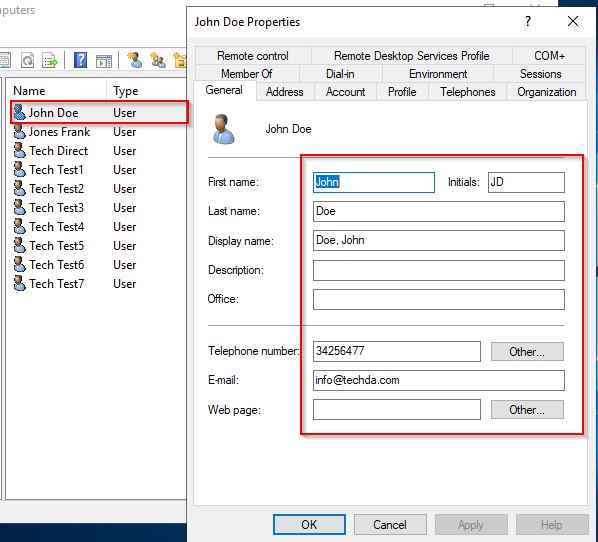
Task: Click the E-mail input field
Action: [x=439, y=380]
